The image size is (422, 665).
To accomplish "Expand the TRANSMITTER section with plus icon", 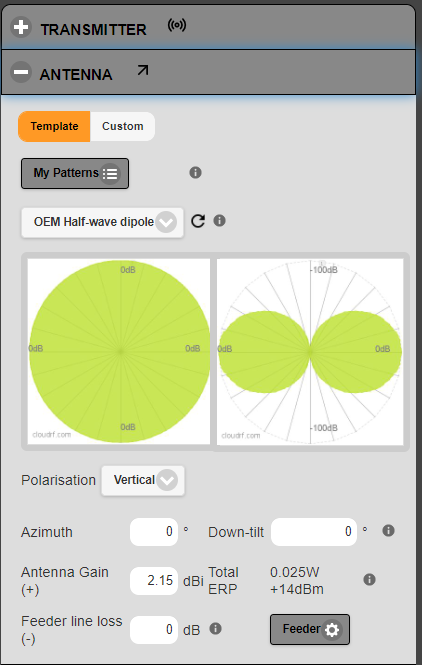I will tap(21, 28).
